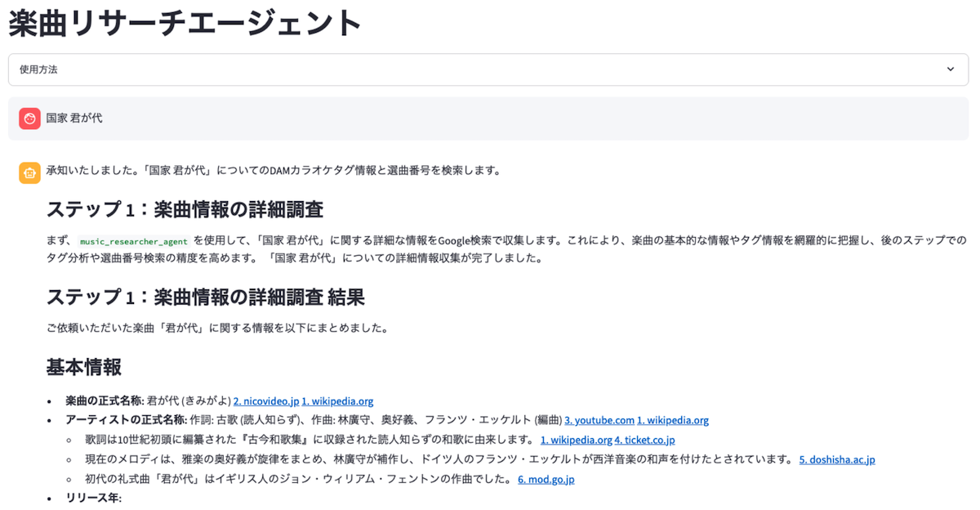Open wikipedia.org link beside youtube.com
Screen dimensions: 980x510
(673, 420)
